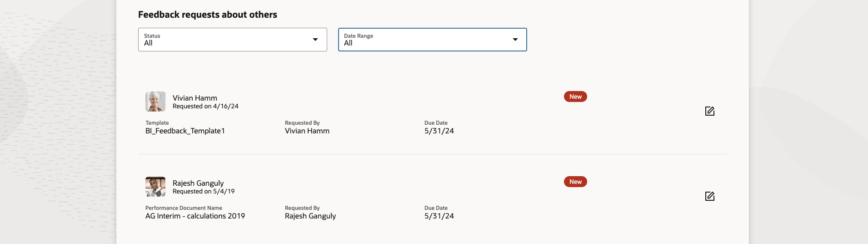Click the New badge on Vivian Hamm's request
Viewport: 868px width, 244px height.
click(575, 97)
